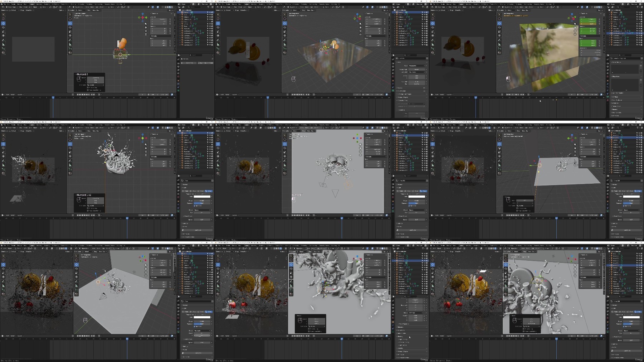Click pan hand icon in Numpad 3 frame

click(146, 28)
